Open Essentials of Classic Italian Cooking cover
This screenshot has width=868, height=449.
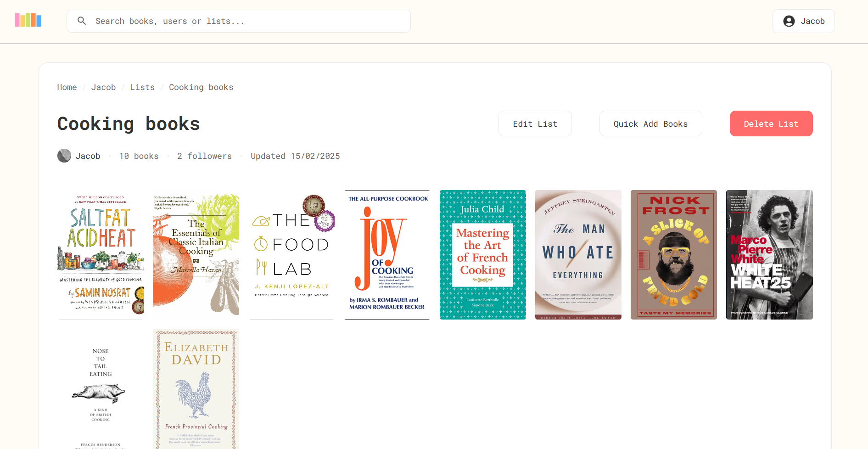point(196,255)
